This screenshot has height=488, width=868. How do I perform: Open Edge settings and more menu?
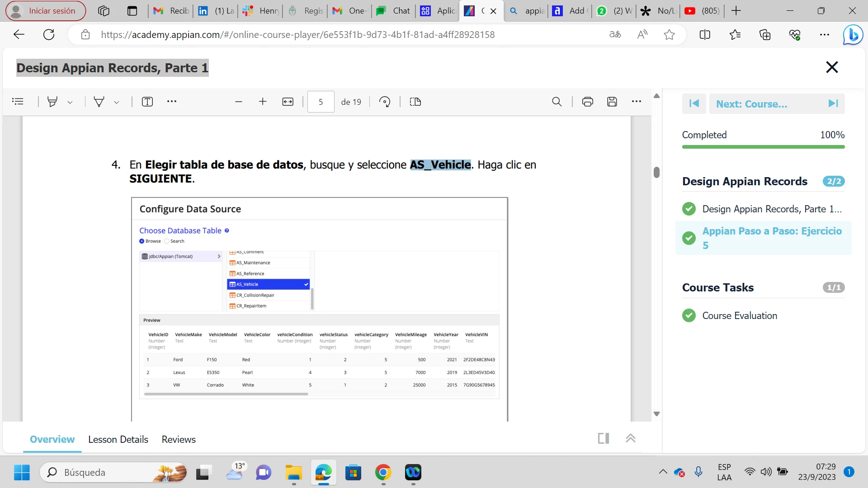tap(825, 34)
